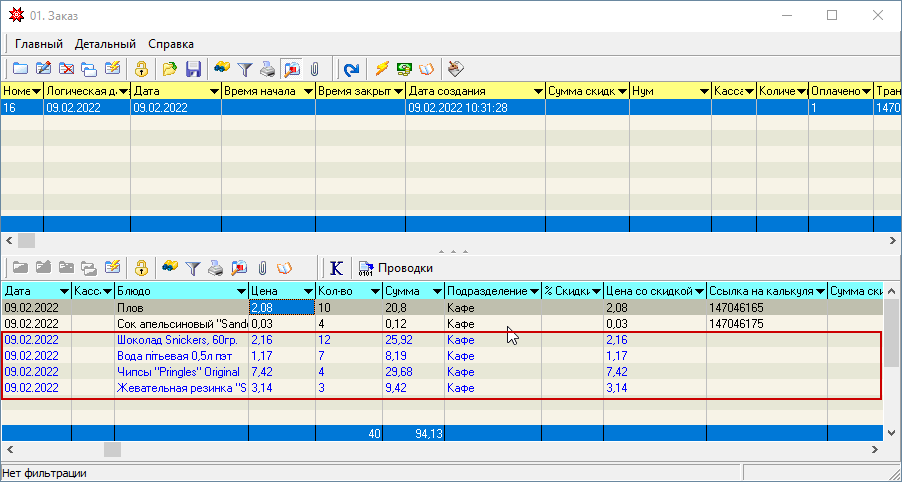Click the lightning bolt icon in top toolbar
This screenshot has height=482, width=902.
[382, 69]
